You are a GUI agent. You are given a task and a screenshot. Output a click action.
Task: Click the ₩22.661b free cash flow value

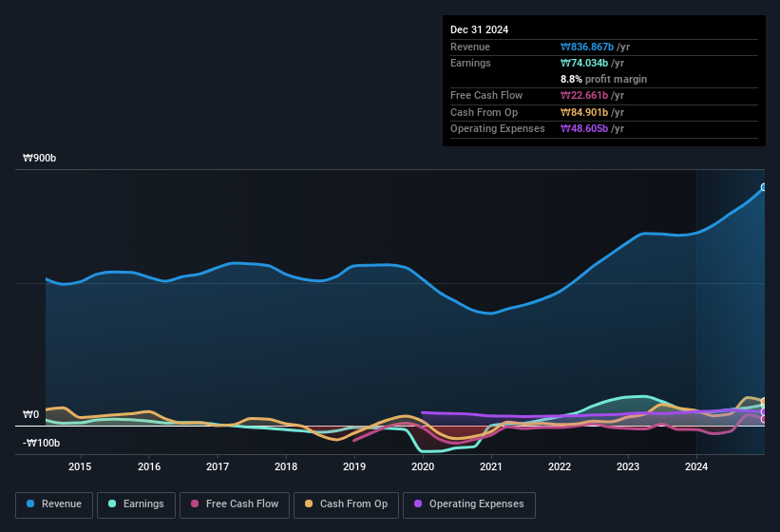(x=584, y=95)
